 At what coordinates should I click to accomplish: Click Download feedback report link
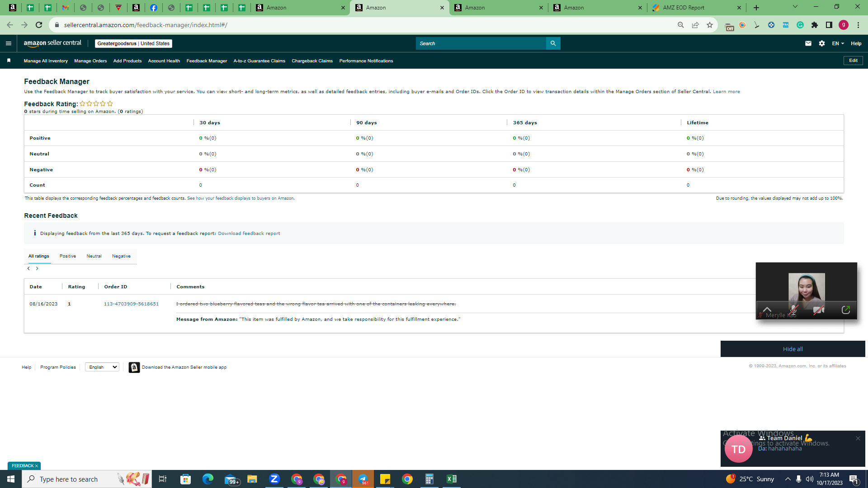249,234
